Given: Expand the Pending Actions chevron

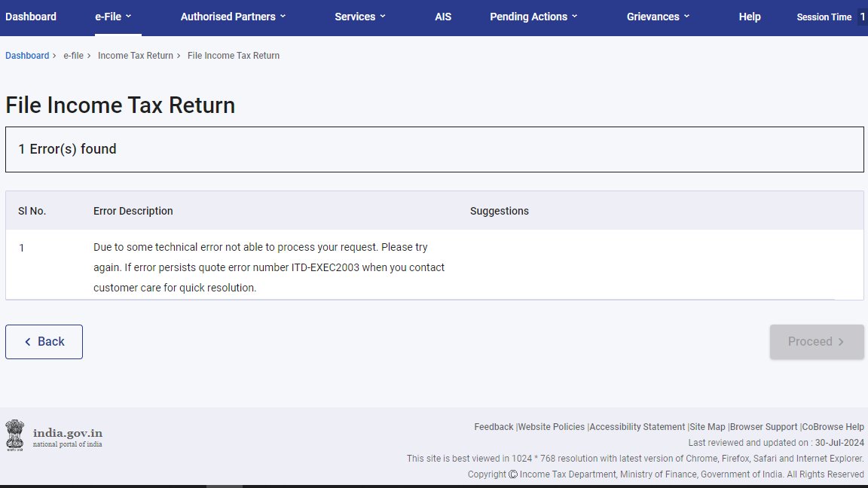Looking at the screenshot, I should (575, 17).
